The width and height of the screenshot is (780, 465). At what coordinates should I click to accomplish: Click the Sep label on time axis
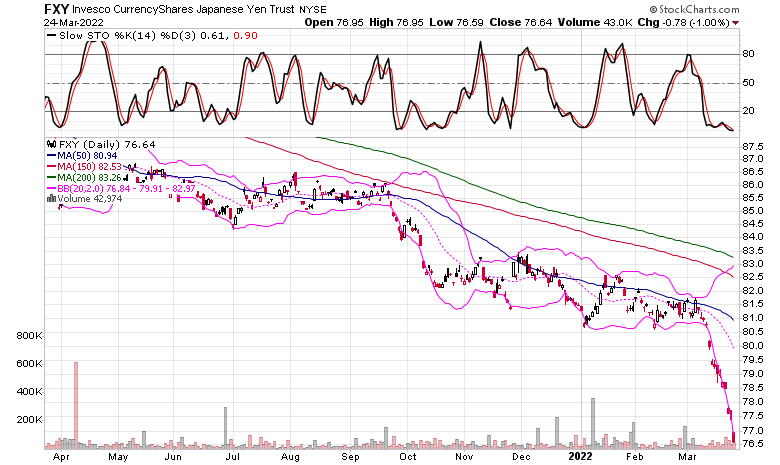(x=350, y=457)
